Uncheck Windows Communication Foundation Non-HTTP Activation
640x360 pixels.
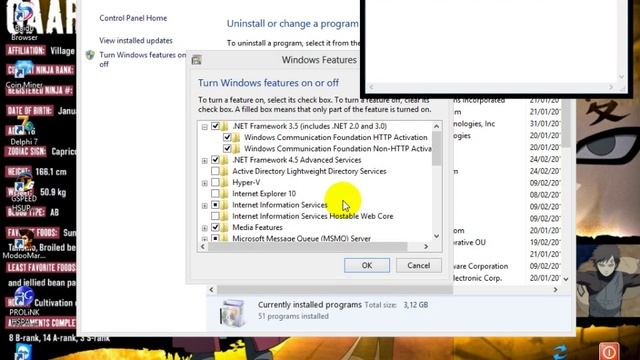pyautogui.click(x=227, y=149)
